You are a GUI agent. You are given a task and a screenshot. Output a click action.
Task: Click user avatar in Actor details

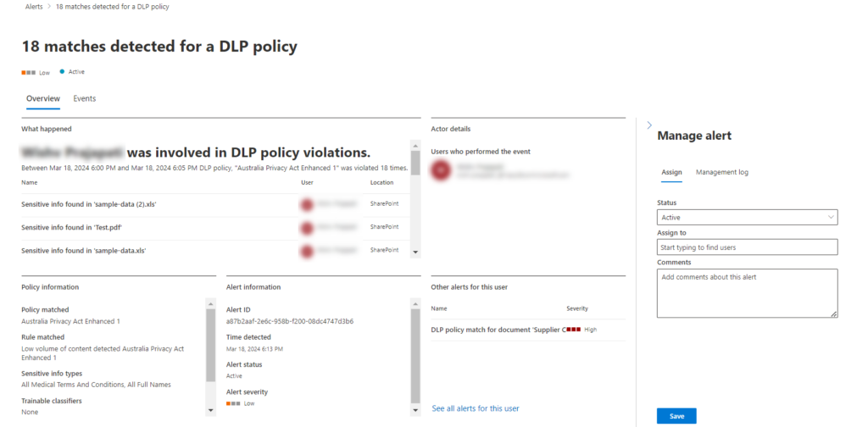pyautogui.click(x=442, y=170)
